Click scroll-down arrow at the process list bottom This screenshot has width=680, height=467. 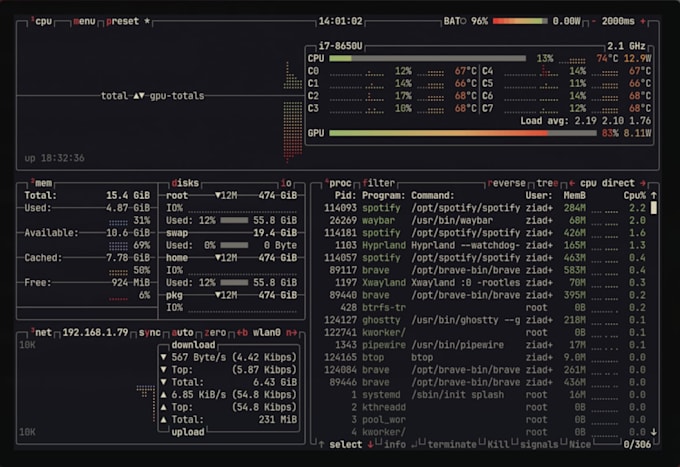coord(654,432)
